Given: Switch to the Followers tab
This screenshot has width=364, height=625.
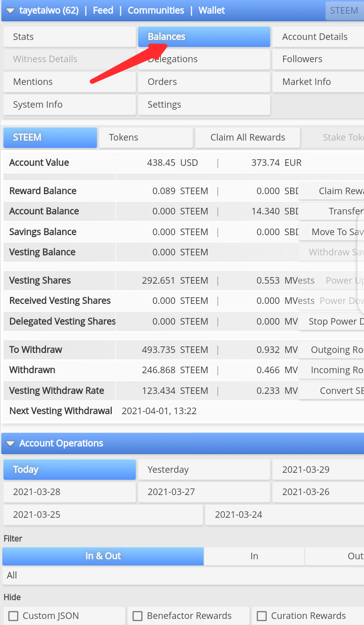Looking at the screenshot, I should [318, 59].
